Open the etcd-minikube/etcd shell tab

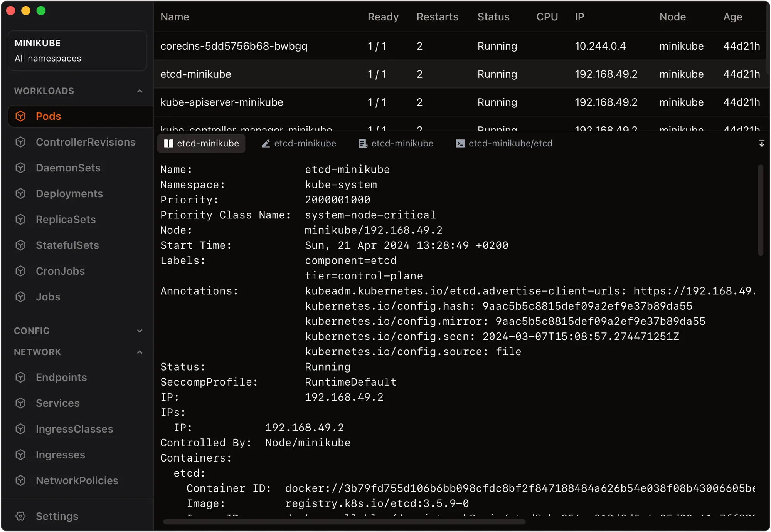pyautogui.click(x=504, y=143)
